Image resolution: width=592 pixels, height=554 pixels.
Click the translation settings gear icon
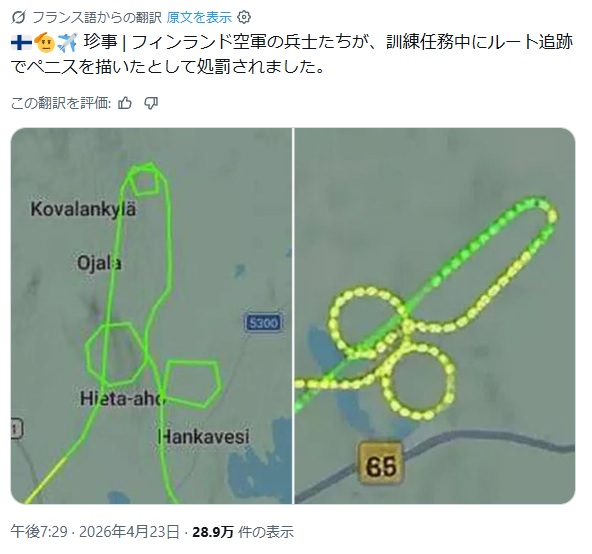tap(244, 17)
